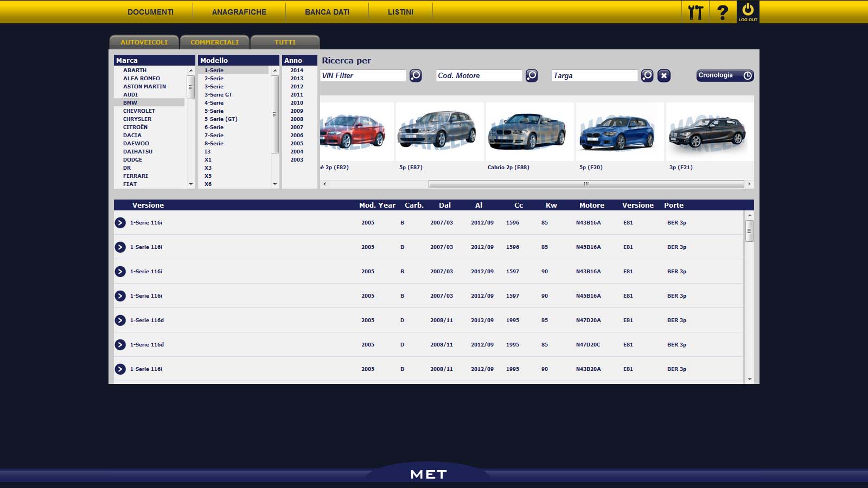Select AUDI in the Marca list
This screenshot has width=868, height=488.
pos(130,94)
